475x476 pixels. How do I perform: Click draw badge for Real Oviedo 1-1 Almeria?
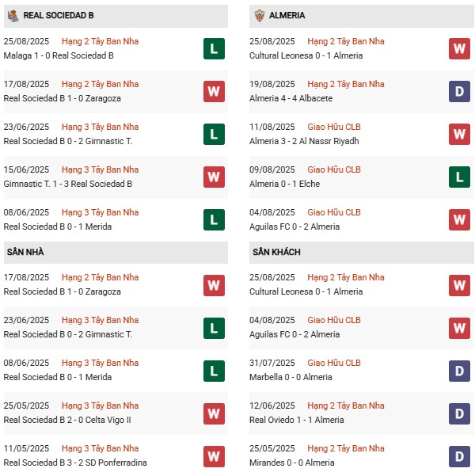click(x=459, y=413)
